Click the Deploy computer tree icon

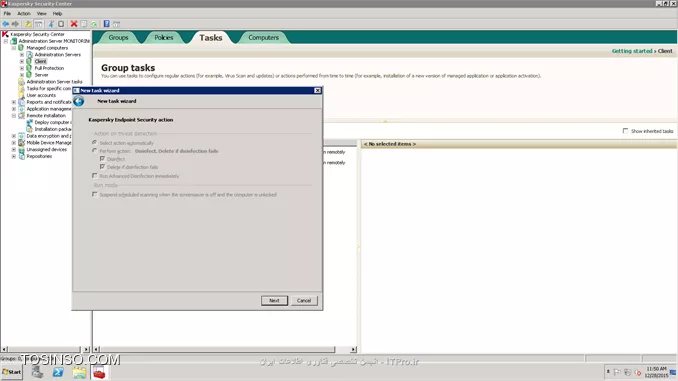tap(29, 122)
